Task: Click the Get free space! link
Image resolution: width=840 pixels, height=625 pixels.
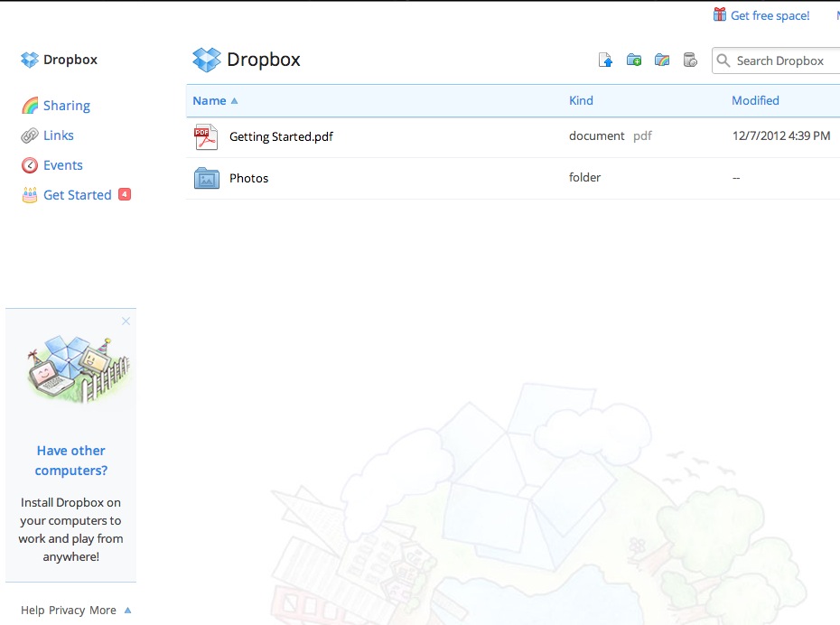Action: tap(770, 15)
